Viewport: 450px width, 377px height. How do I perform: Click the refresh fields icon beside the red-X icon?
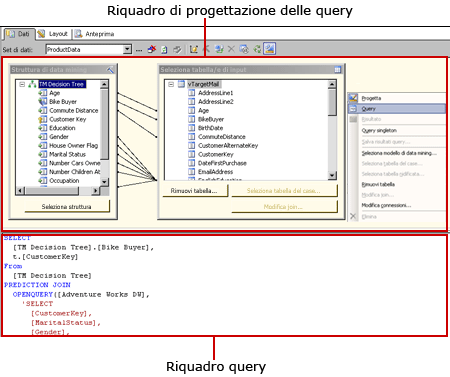(164, 49)
